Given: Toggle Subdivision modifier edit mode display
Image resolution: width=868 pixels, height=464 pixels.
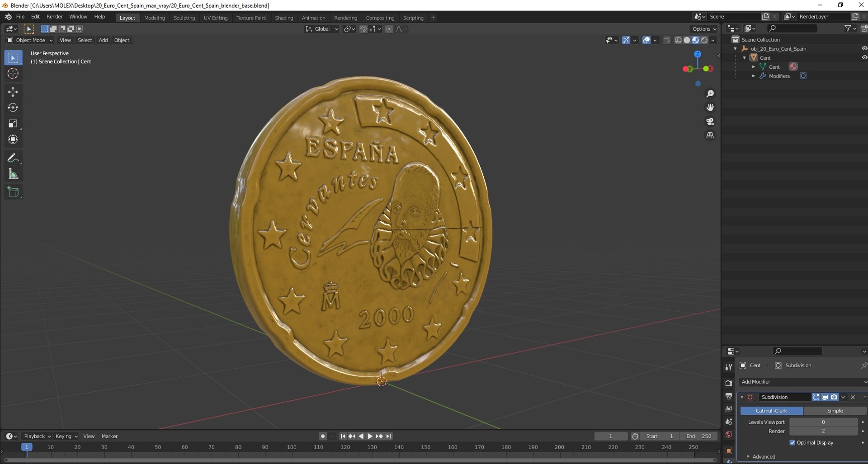Looking at the screenshot, I should click(x=816, y=397).
